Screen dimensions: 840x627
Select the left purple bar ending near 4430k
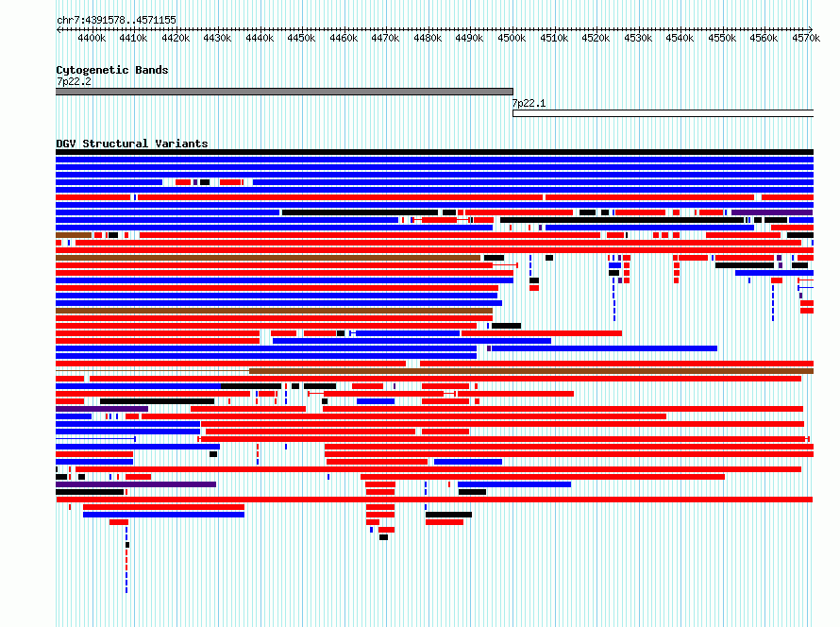coord(136,484)
